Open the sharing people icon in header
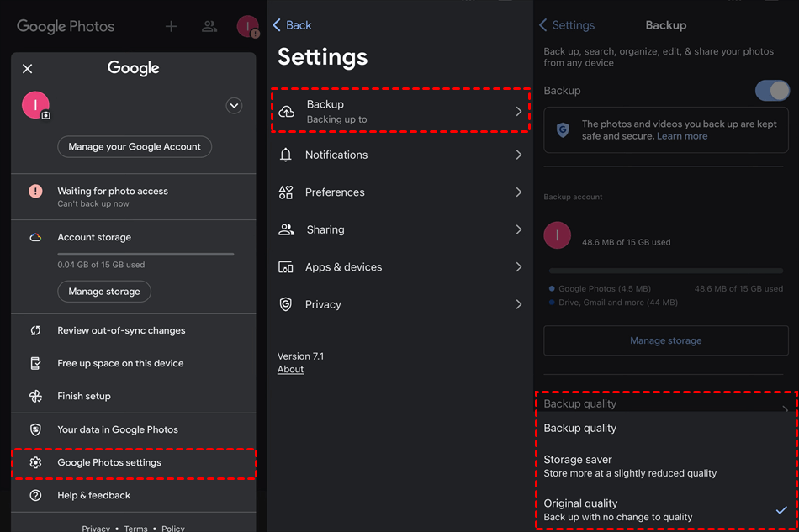Image resolution: width=799 pixels, height=532 pixels. [209, 26]
